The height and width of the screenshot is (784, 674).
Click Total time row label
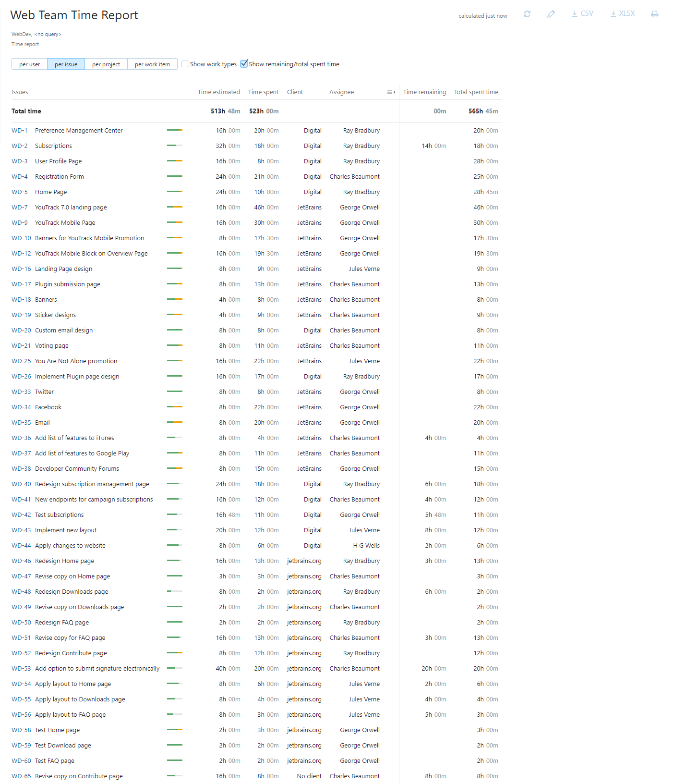[26, 111]
